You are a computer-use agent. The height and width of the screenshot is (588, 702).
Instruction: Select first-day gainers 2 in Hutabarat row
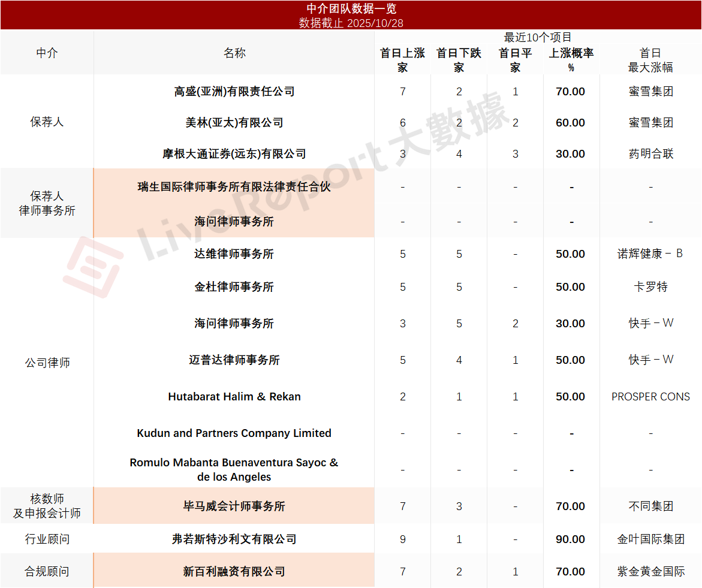click(x=402, y=396)
